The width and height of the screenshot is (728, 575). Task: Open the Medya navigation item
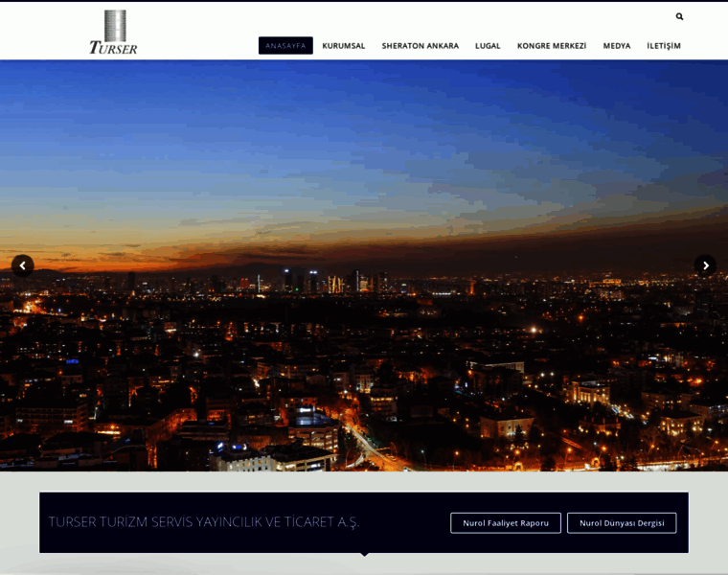pos(616,45)
